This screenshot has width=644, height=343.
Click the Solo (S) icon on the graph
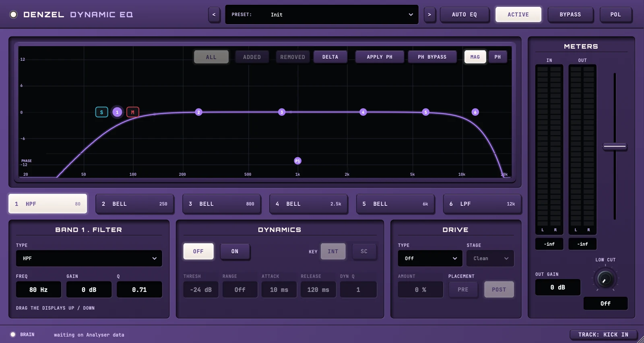pyautogui.click(x=101, y=112)
